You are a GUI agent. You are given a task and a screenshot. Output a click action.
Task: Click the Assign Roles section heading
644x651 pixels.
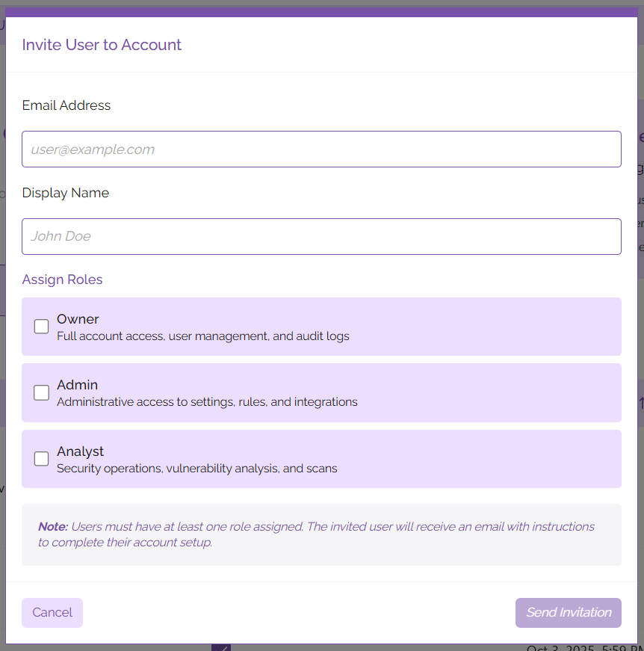(62, 280)
